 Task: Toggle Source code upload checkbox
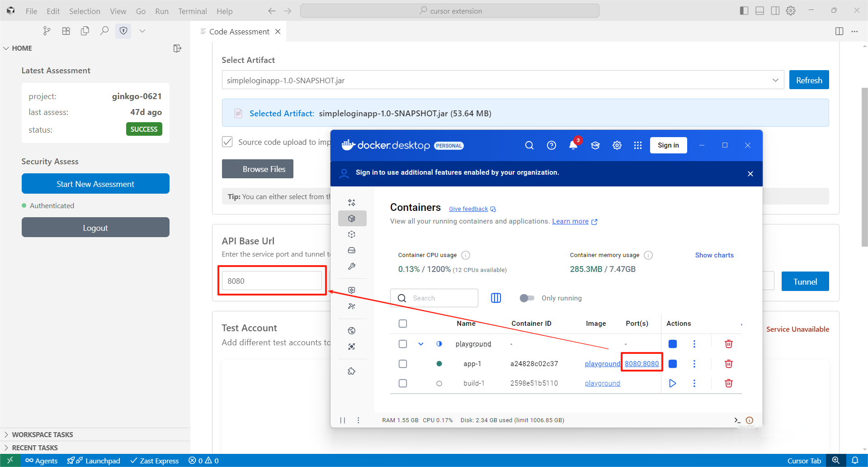(x=227, y=142)
